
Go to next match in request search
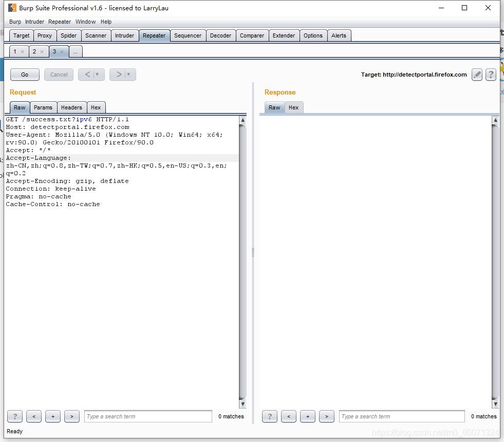pos(72,417)
